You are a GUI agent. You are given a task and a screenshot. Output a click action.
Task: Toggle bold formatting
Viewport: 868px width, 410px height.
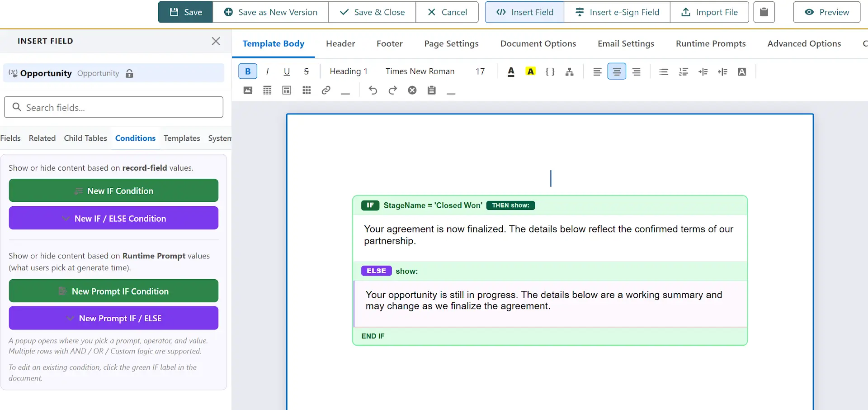[248, 72]
